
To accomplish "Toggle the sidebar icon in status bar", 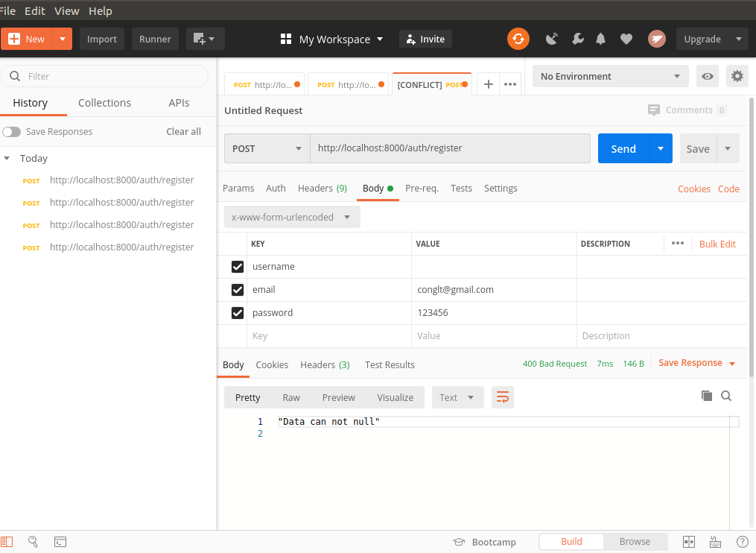I will (x=7, y=542).
